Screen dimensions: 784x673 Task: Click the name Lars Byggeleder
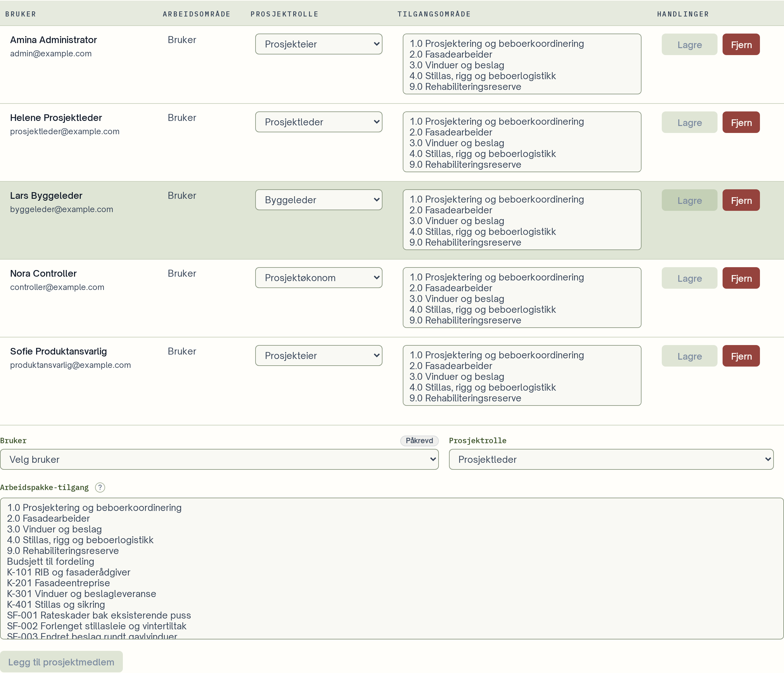[x=46, y=196]
